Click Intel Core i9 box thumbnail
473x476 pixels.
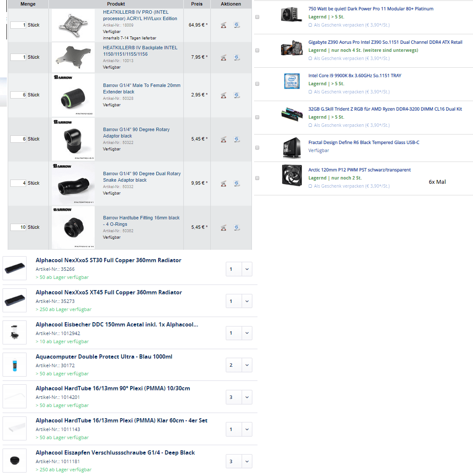(292, 81)
